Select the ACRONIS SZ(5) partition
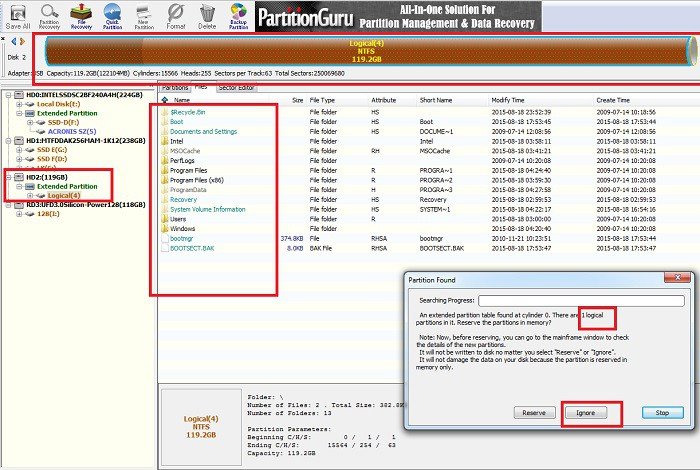Image resolution: width=700 pixels, height=470 pixels. point(72,131)
